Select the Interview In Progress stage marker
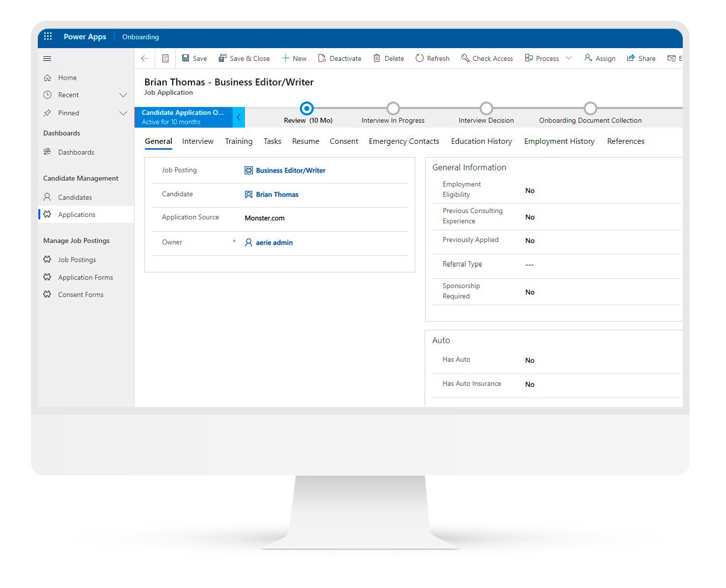The height and width of the screenshot is (588, 726). [x=393, y=108]
